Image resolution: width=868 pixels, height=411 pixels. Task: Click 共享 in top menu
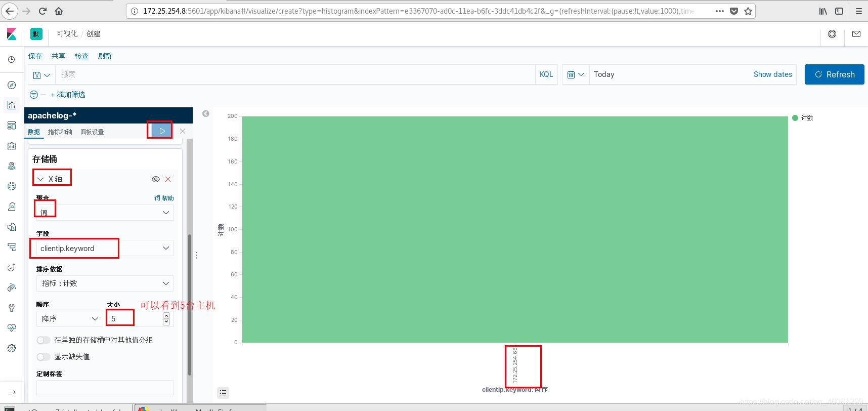pos(58,56)
